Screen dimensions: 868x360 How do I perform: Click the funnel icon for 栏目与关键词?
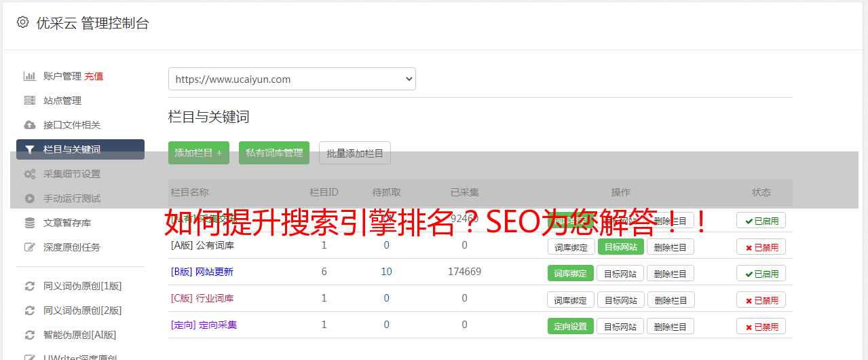point(29,149)
